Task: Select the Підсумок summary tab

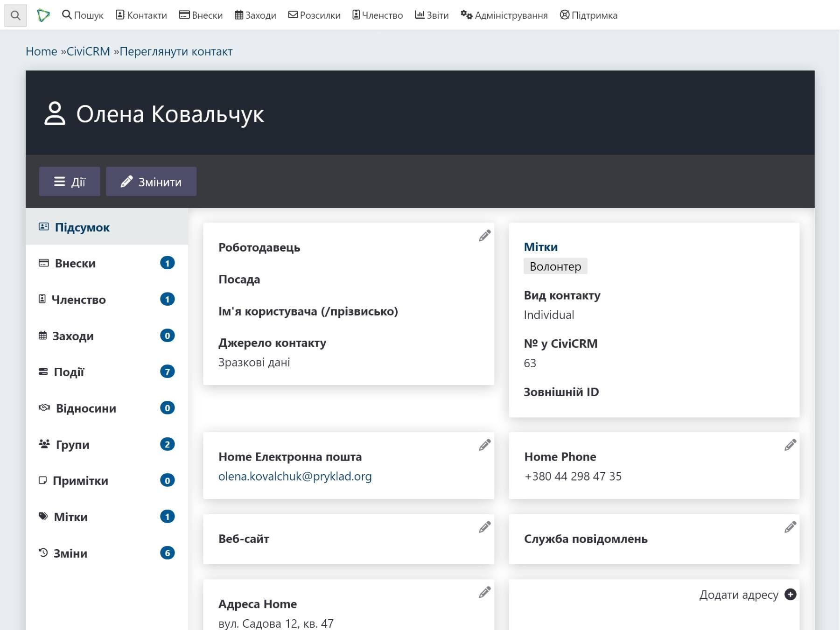Action: [107, 227]
